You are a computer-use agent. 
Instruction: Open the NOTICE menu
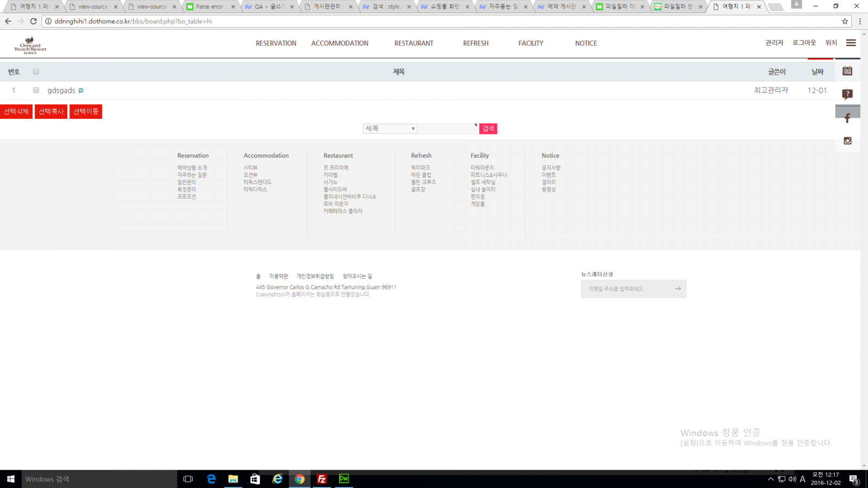586,43
